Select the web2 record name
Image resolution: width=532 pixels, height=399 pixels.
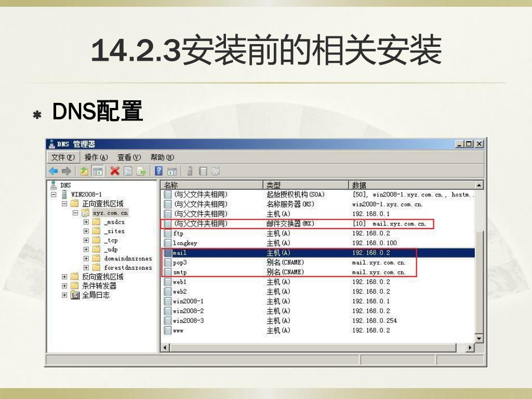(180, 292)
